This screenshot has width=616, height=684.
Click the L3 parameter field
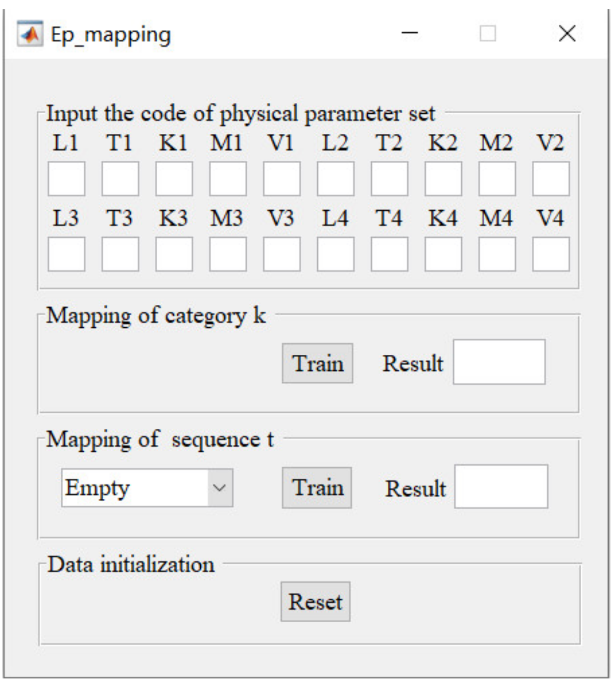coord(66,254)
